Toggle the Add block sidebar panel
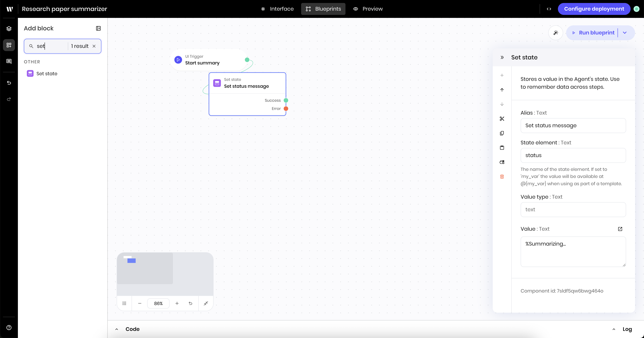The height and width of the screenshot is (338, 644). click(x=98, y=28)
